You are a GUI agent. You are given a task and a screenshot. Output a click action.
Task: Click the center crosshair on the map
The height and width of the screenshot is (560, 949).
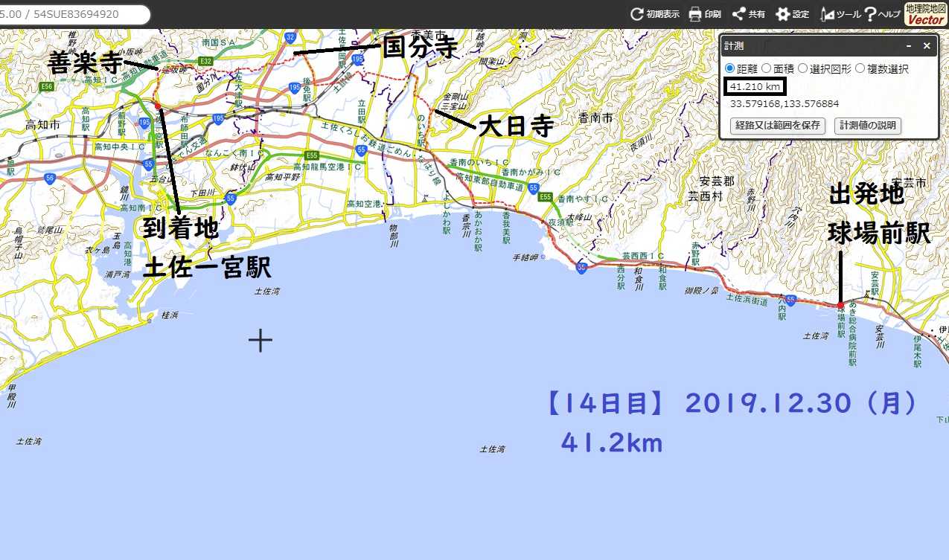(260, 341)
